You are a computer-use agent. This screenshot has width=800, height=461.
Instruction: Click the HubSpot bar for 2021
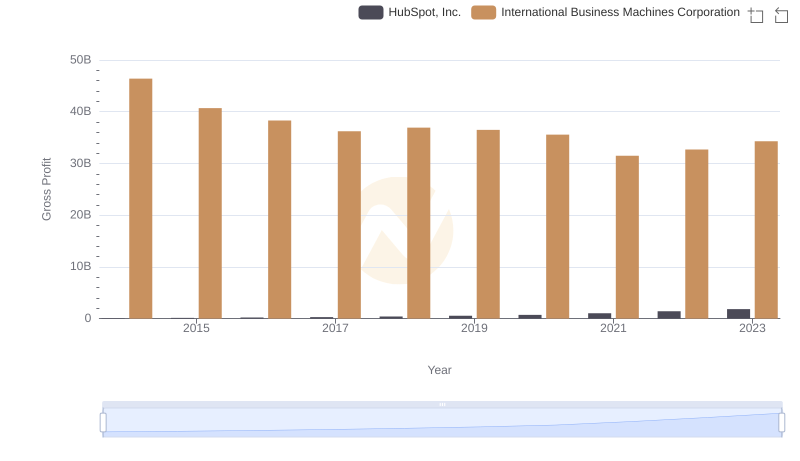click(x=599, y=316)
